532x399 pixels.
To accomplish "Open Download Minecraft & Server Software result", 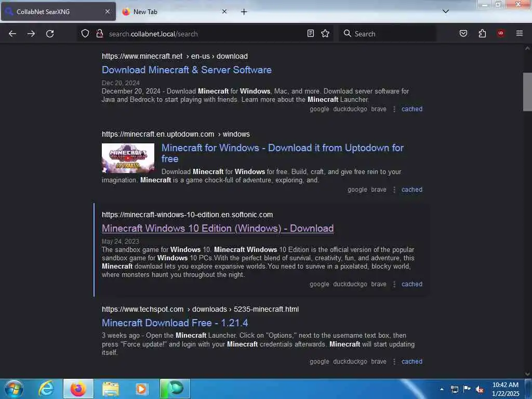I will click(x=187, y=70).
